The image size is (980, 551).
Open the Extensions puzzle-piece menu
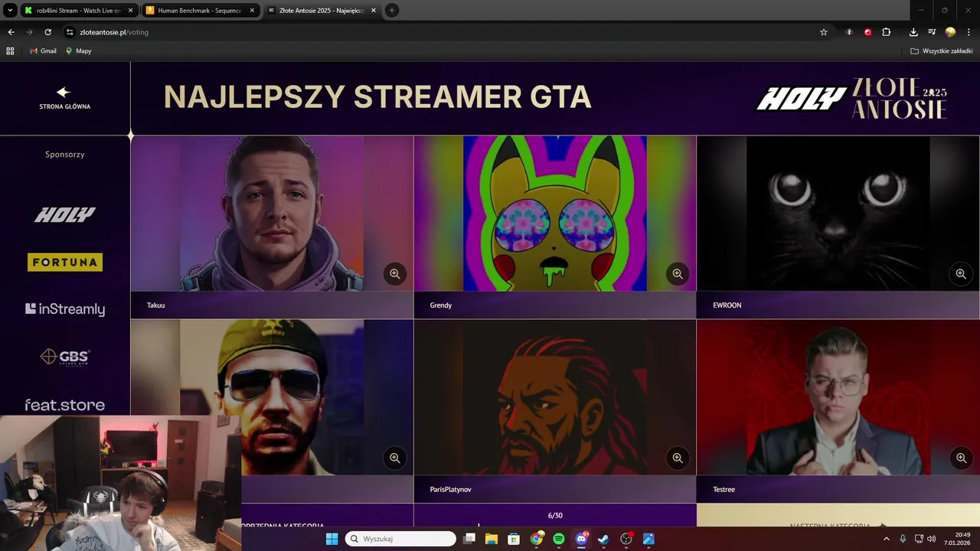tap(887, 32)
